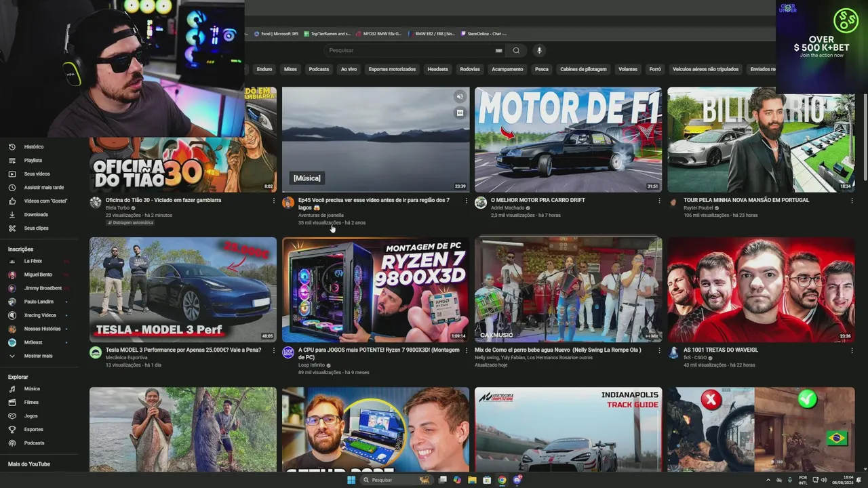868x488 pixels.
Task: Open options menu for Ep45 lagos video
Action: pos(467,201)
